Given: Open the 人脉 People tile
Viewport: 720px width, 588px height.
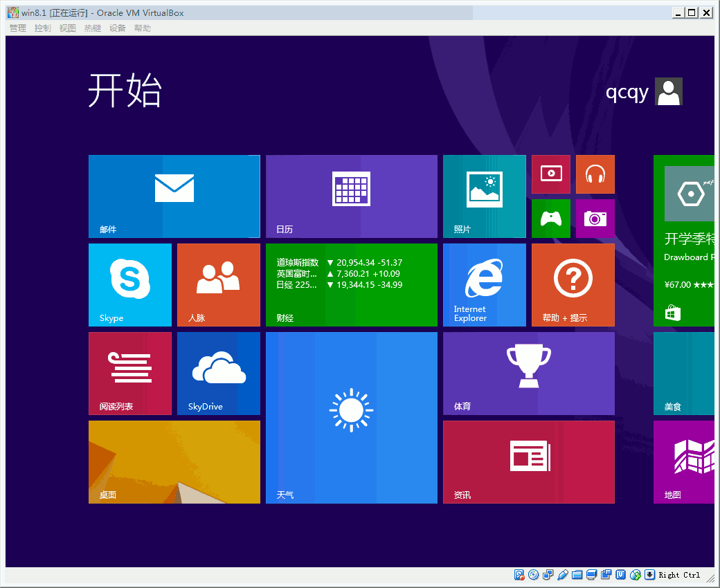Looking at the screenshot, I should (x=219, y=285).
